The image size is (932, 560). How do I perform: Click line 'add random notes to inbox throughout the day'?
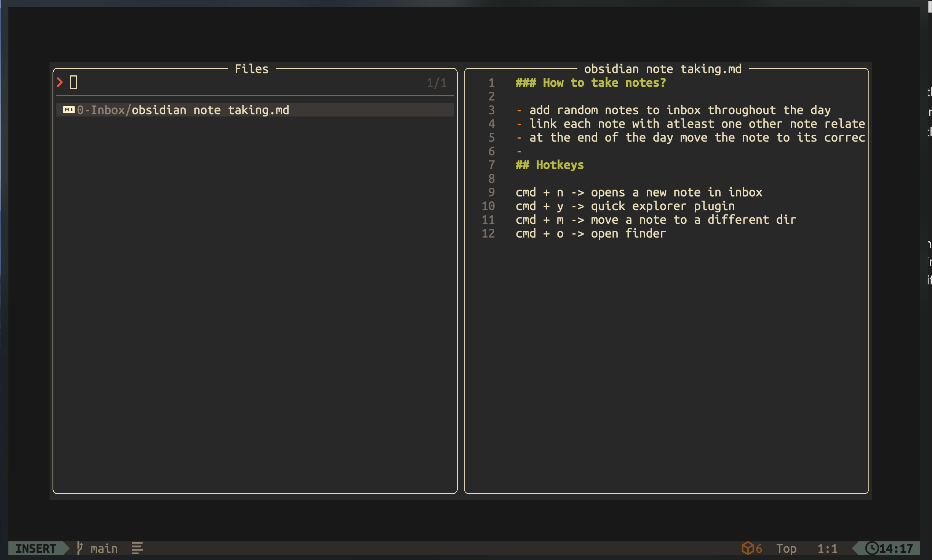(x=673, y=110)
